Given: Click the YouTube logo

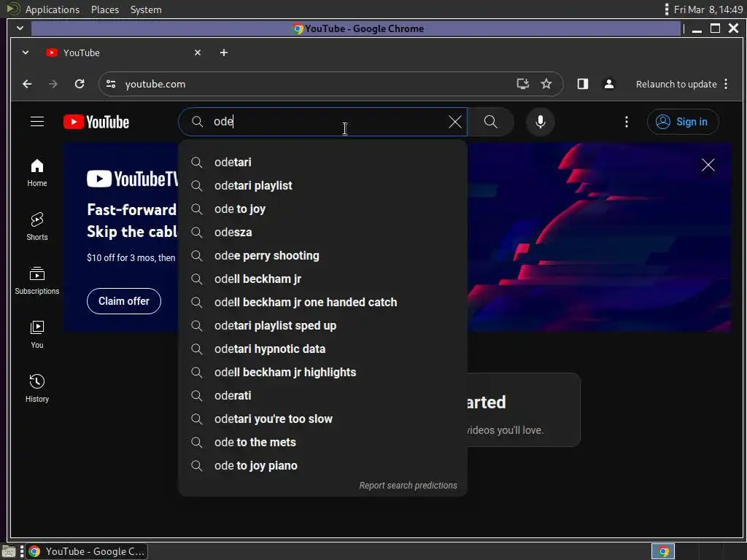Looking at the screenshot, I should (96, 122).
